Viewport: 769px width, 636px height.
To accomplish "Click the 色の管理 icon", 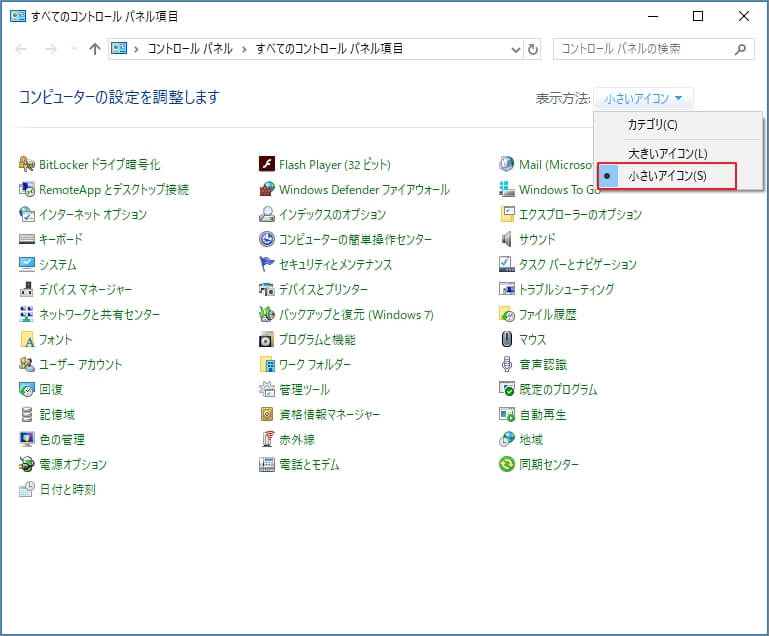I will 26,439.
